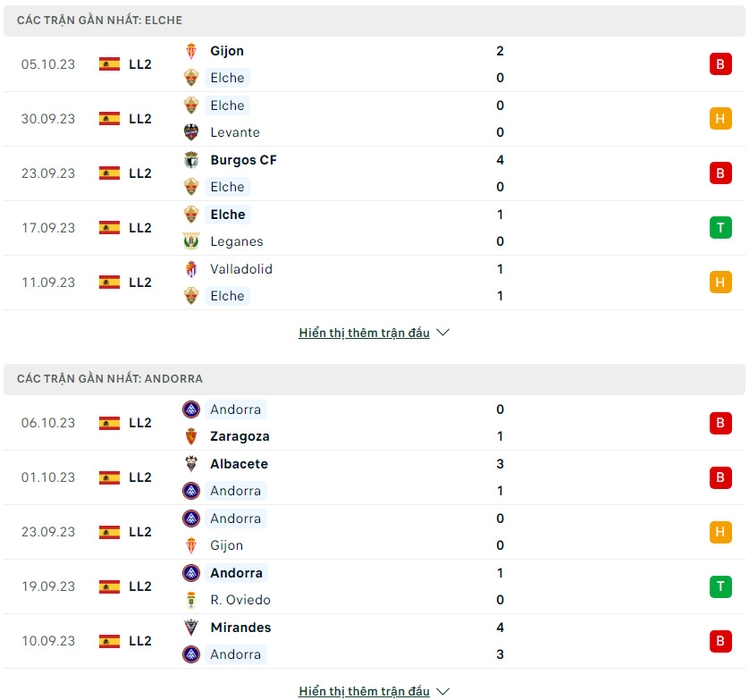Image resolution: width=749 pixels, height=700 pixels.
Task: Click the Levante club crest icon
Action: [191, 132]
